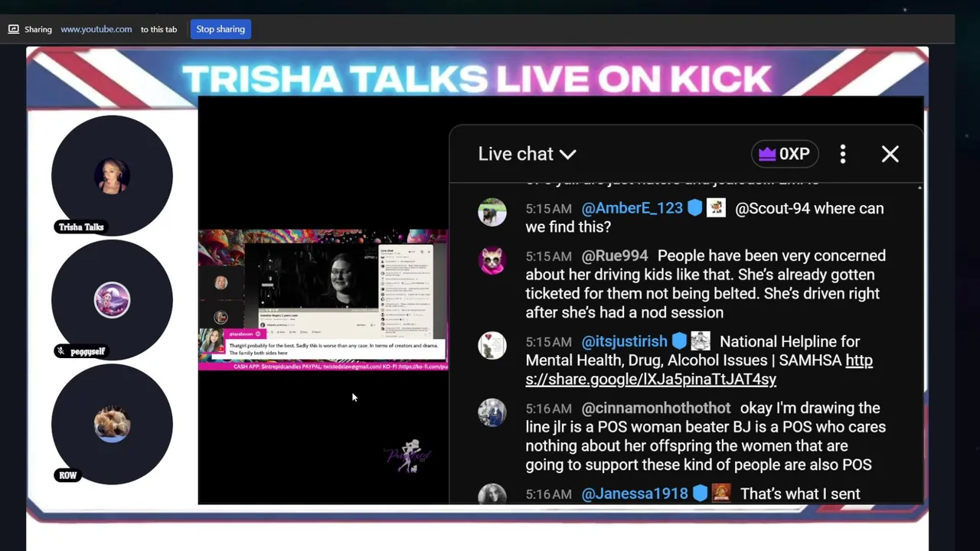Image resolution: width=980 pixels, height=551 pixels.
Task: Expand the Live chat dropdown
Action: 527,154
